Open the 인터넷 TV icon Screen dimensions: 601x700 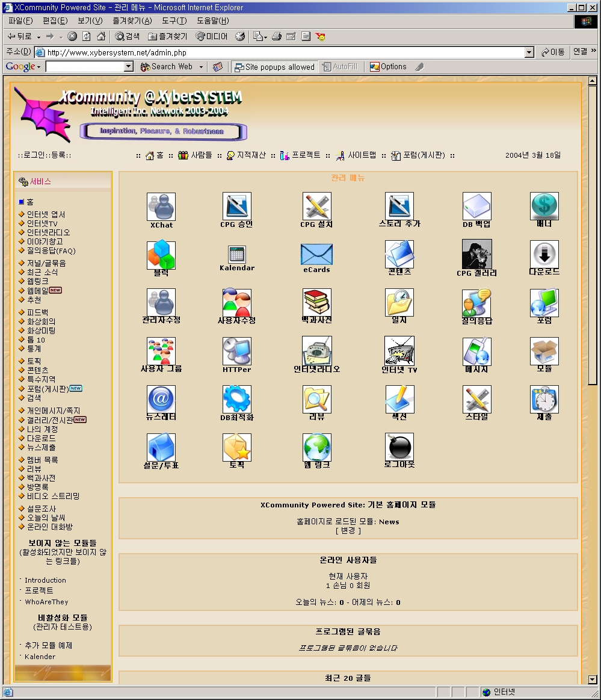399,351
